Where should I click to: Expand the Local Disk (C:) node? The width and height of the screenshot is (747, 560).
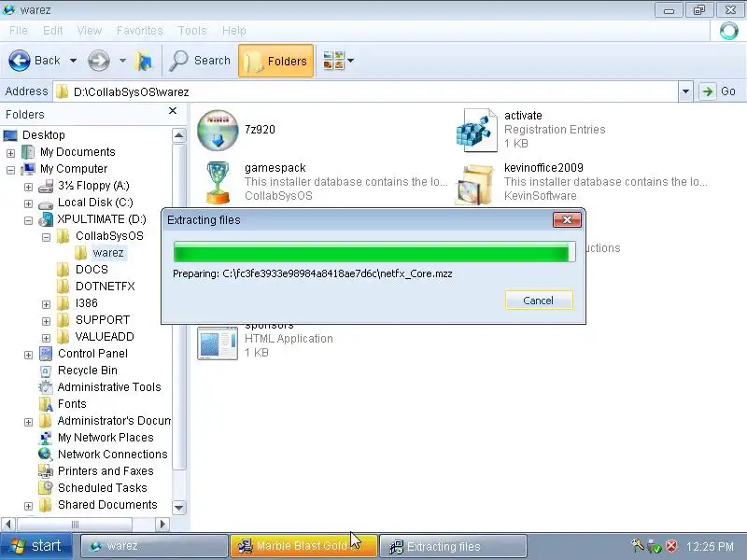pyautogui.click(x=29, y=203)
